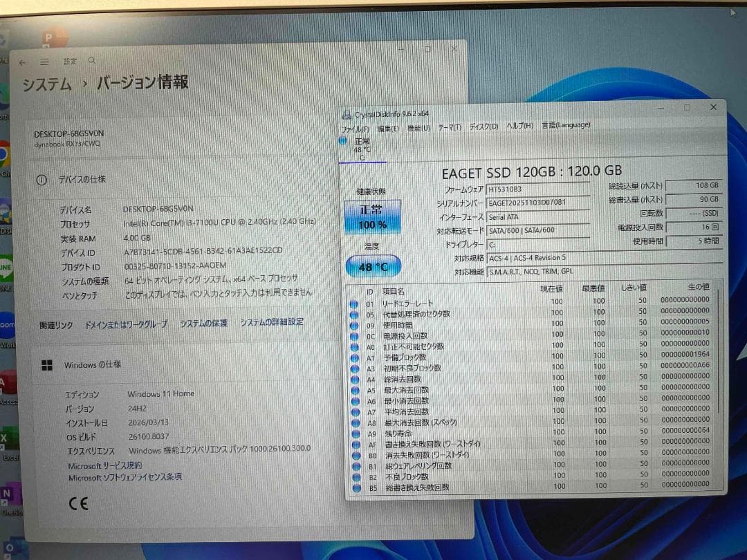Click the status icon for 使用時間 attribute row
Screen dimensions: 747x560
[354, 326]
